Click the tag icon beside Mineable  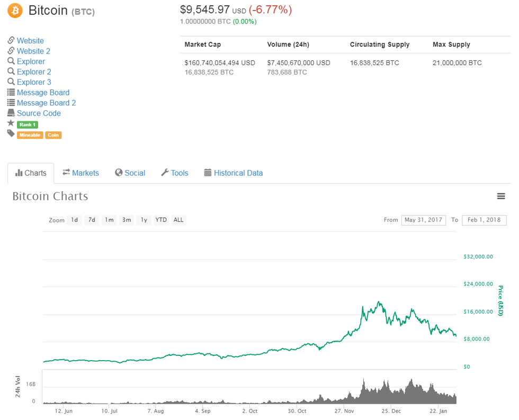point(11,135)
